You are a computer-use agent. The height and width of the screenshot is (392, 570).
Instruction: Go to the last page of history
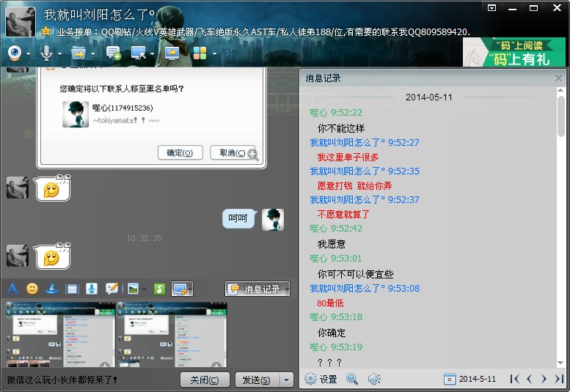[559, 379]
